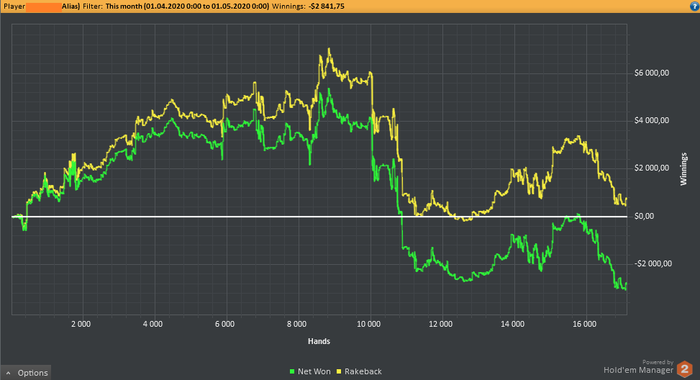The image size is (700, 380).
Task: Click the Hands axis title
Action: pos(319,341)
